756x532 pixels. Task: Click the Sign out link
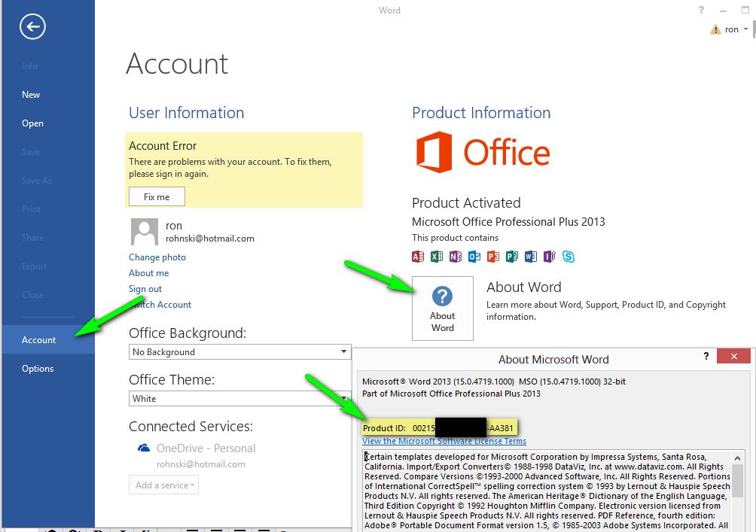[145, 289]
